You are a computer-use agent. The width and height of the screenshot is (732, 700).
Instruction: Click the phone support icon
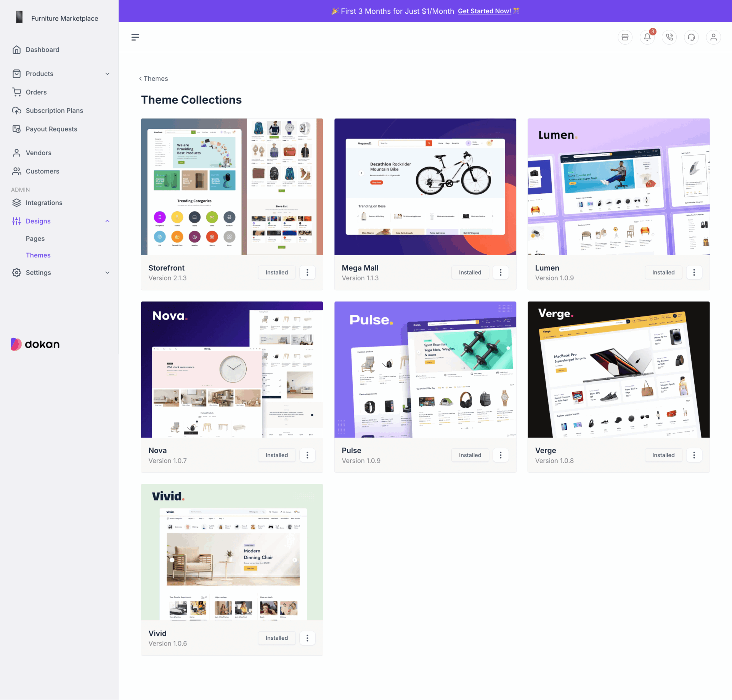pyautogui.click(x=670, y=37)
